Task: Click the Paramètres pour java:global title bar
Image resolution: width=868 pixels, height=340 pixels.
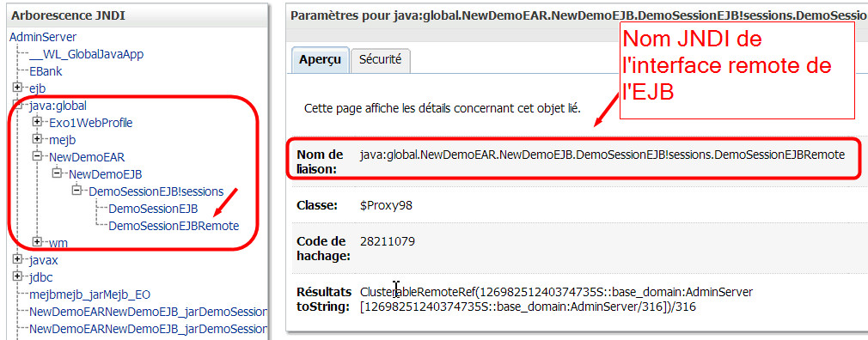Action: pos(577,15)
